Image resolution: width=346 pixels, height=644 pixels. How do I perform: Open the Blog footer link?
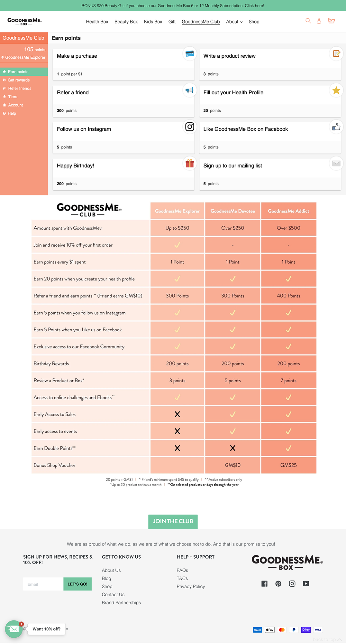[106, 578]
